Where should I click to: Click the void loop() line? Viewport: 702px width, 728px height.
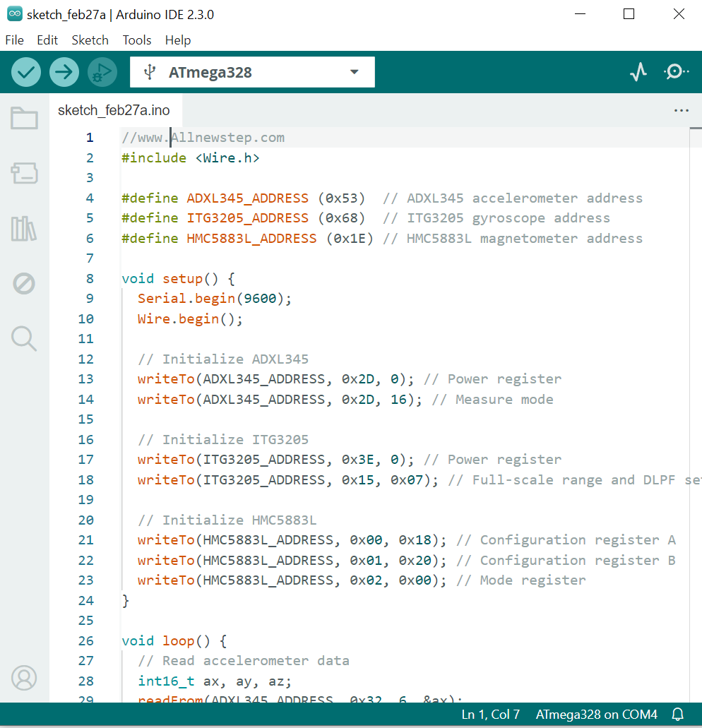(x=174, y=640)
